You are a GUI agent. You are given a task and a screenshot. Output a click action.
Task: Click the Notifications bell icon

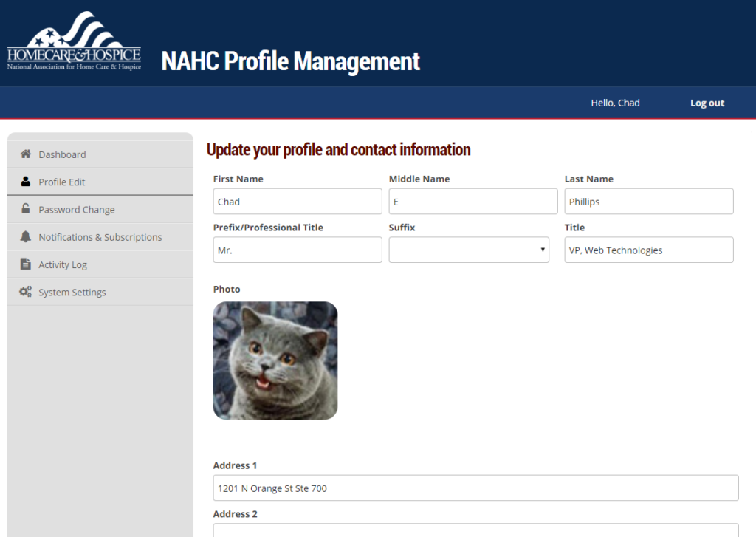26,237
